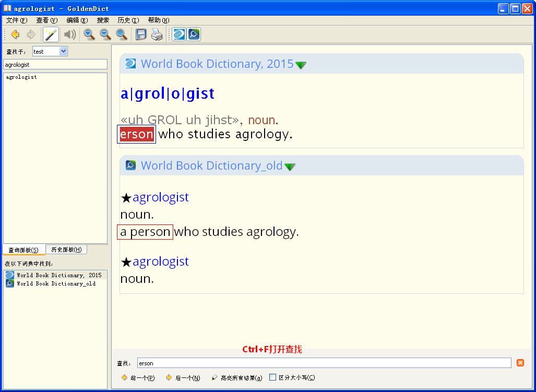
Task: Click the next match arrow button
Action: (183, 378)
